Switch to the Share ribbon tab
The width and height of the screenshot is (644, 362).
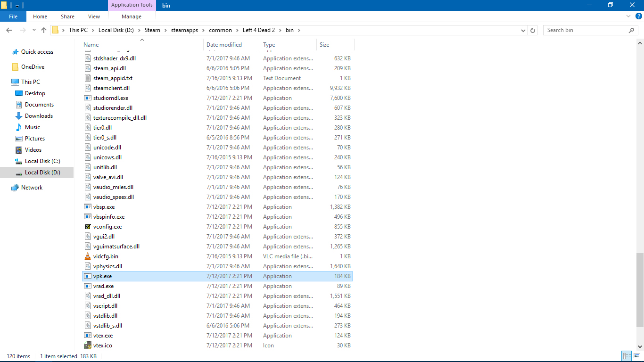67,16
